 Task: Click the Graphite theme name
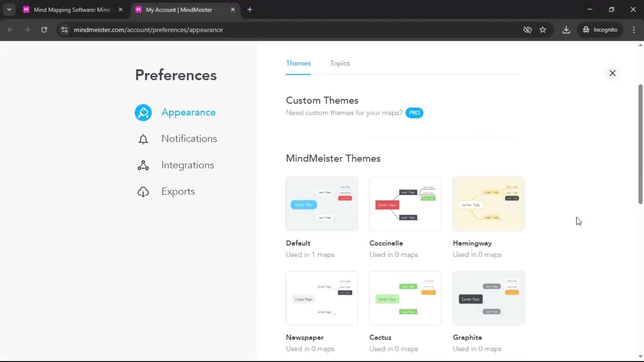pyautogui.click(x=467, y=338)
